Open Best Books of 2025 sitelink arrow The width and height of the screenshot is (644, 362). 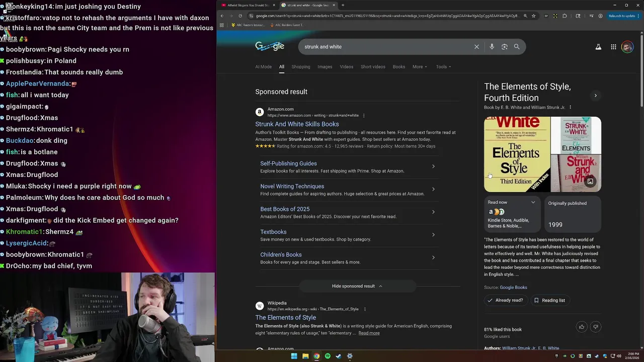pyautogui.click(x=433, y=212)
